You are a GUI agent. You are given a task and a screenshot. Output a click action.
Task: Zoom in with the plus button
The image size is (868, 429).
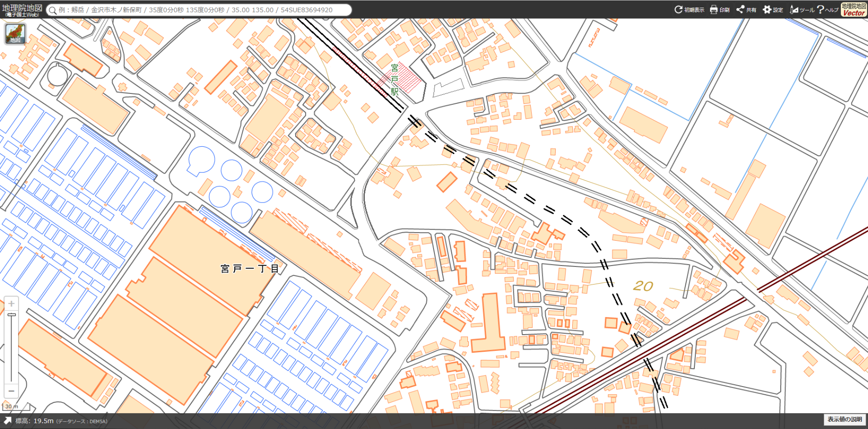[x=11, y=304]
